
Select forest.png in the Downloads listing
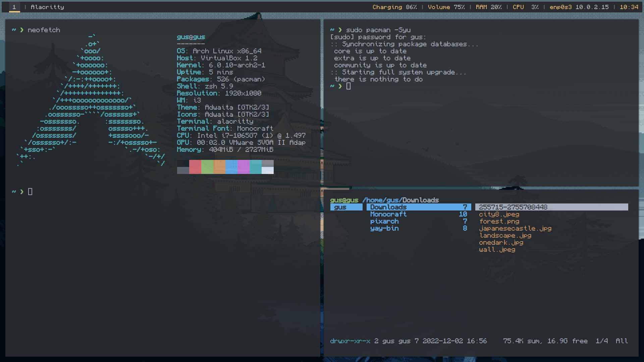[499, 221]
